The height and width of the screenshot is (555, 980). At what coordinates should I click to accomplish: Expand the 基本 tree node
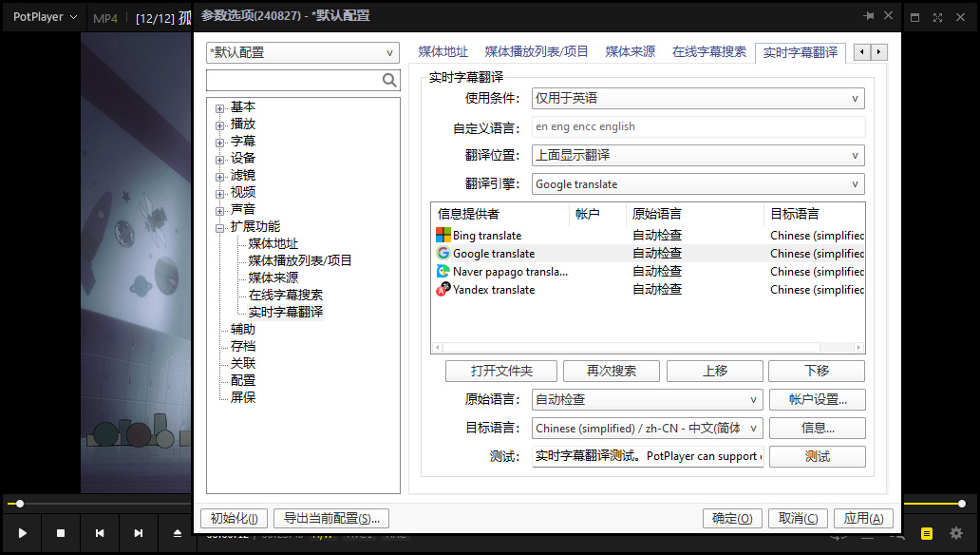[x=220, y=108]
